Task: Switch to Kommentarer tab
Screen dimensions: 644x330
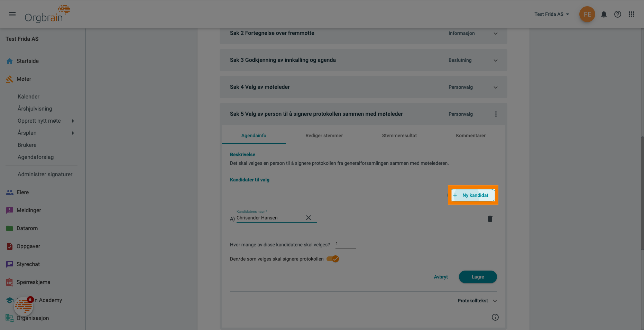Action: [470, 135]
